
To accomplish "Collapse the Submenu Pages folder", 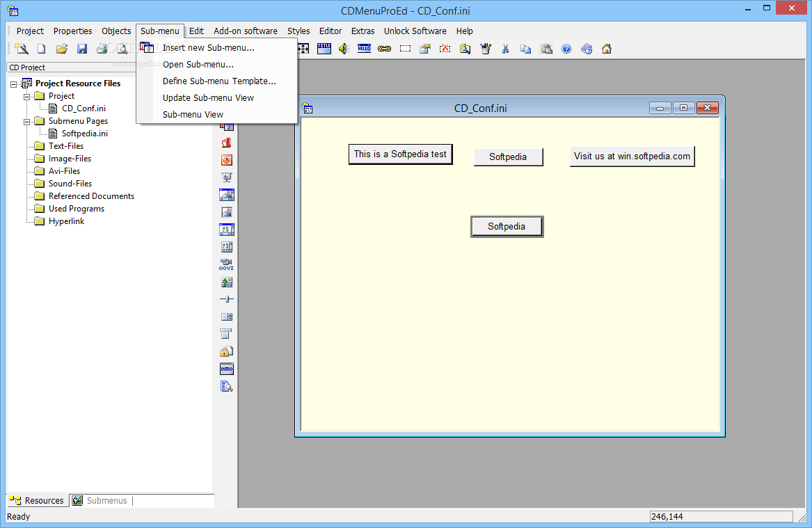I will coord(27,122).
